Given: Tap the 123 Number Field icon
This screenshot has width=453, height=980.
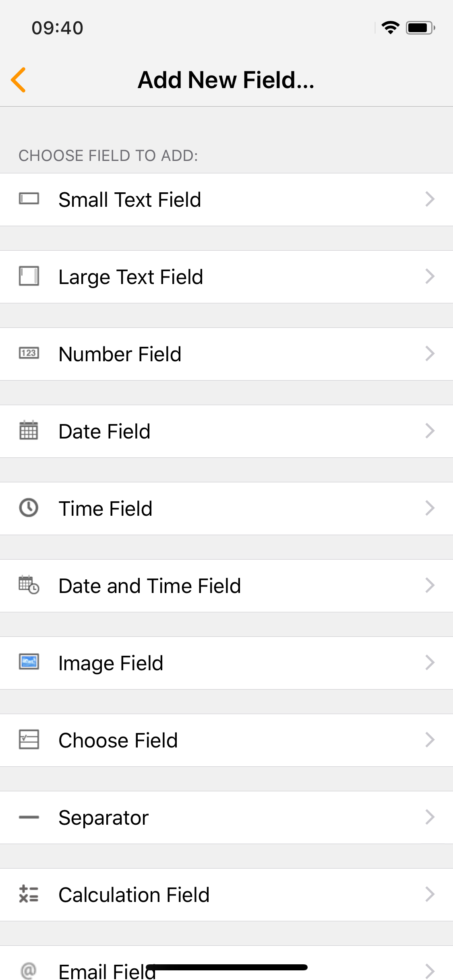Looking at the screenshot, I should 29,354.
